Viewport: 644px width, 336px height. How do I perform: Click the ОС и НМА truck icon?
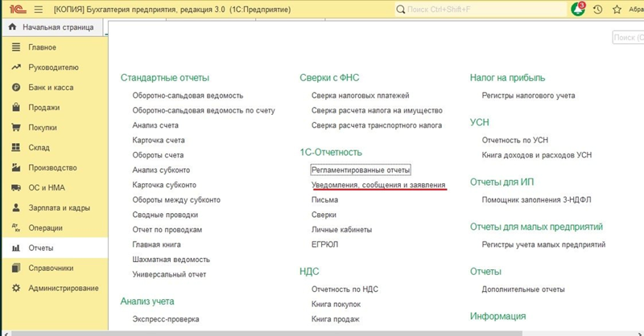click(x=16, y=187)
